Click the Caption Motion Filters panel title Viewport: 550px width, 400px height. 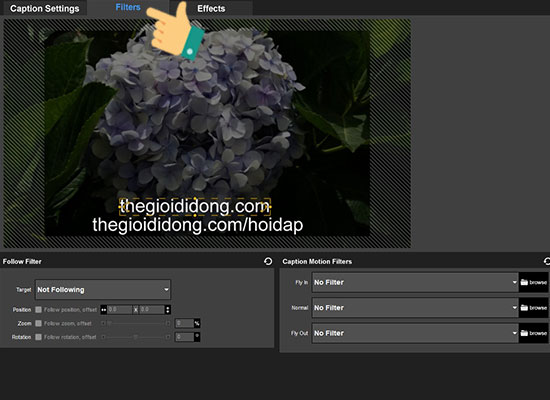click(x=317, y=261)
